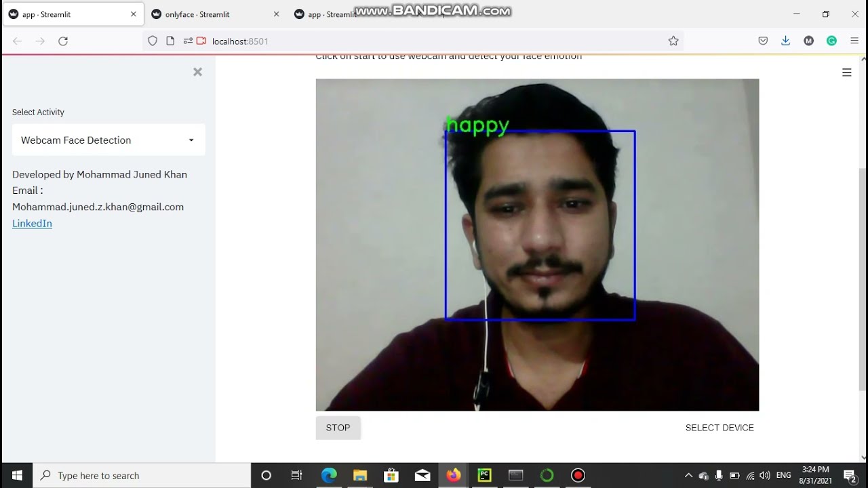The image size is (868, 488).
Task: Click the 'Select Activity' label
Action: pyautogui.click(x=38, y=113)
